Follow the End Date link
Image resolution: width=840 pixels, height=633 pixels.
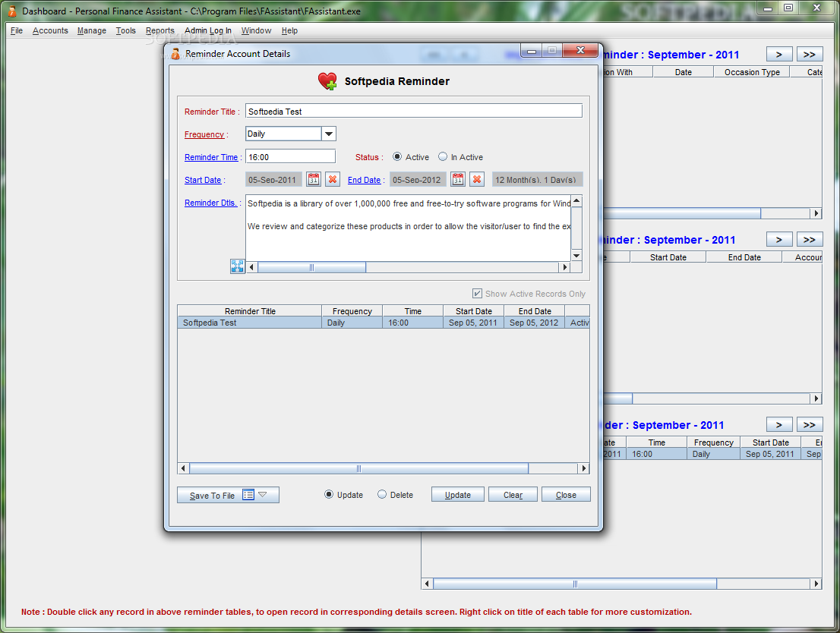click(364, 180)
